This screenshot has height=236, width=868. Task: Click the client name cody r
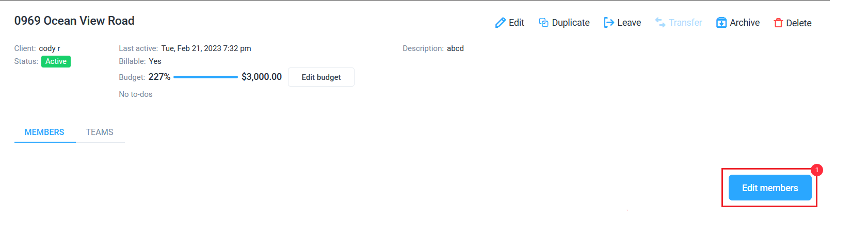point(50,48)
